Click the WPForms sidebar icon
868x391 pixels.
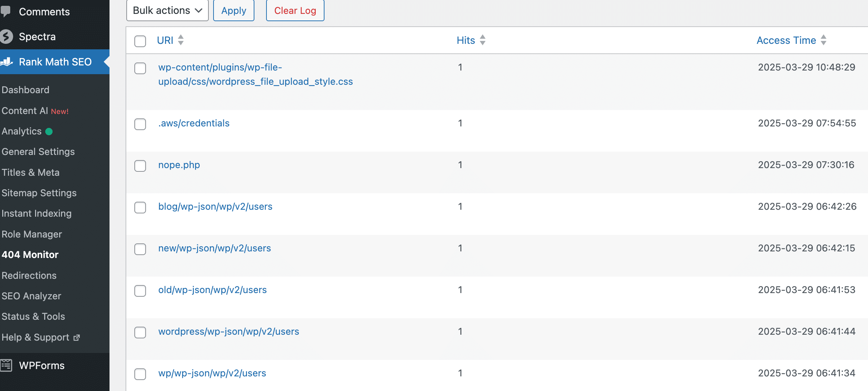pos(7,365)
